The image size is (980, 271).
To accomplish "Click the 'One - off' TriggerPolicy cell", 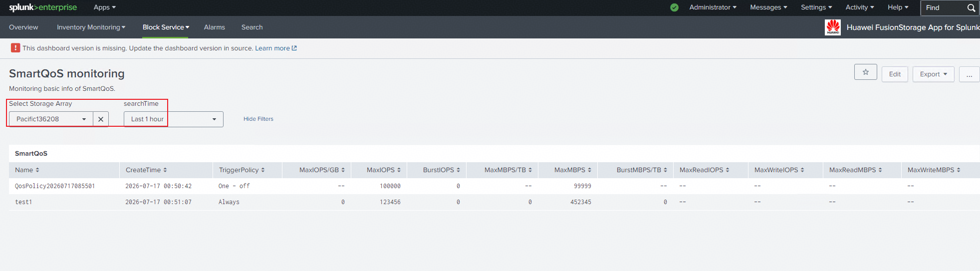I will [234, 186].
